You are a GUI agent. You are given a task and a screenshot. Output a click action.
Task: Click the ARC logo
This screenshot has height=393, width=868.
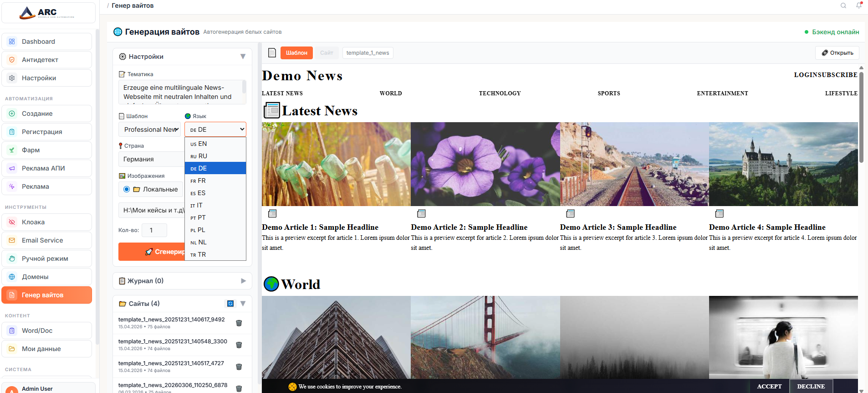pyautogui.click(x=48, y=13)
